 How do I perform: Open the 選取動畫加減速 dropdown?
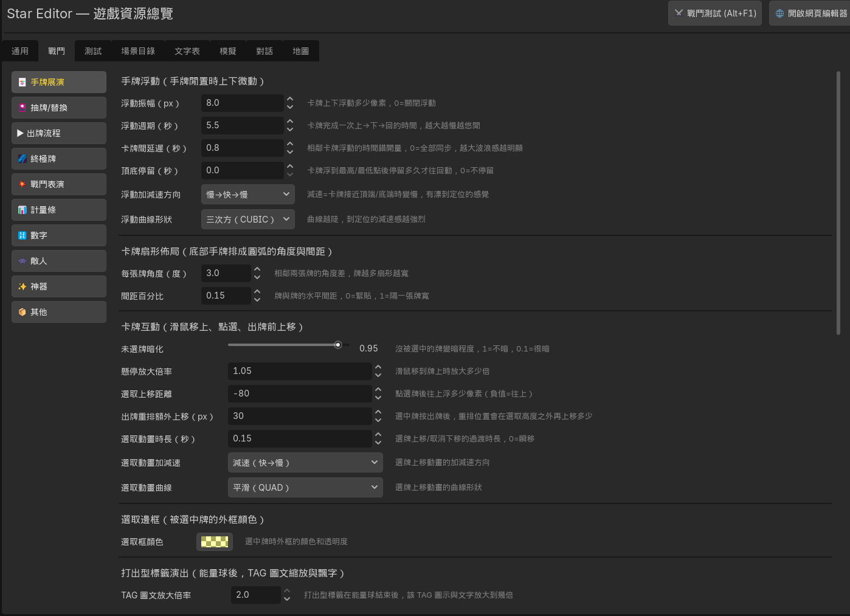305,463
